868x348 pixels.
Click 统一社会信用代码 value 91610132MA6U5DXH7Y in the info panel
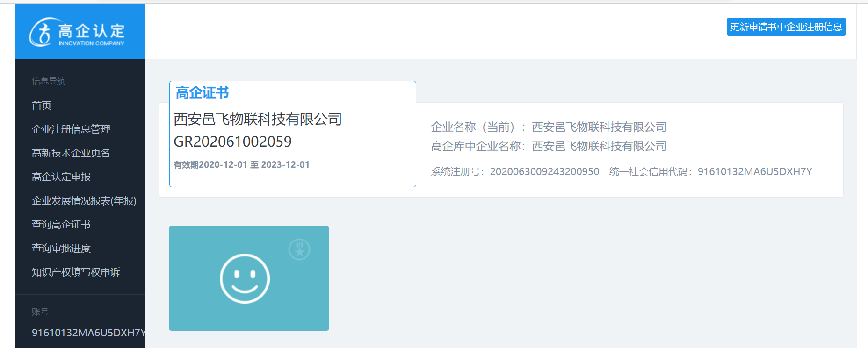755,172
